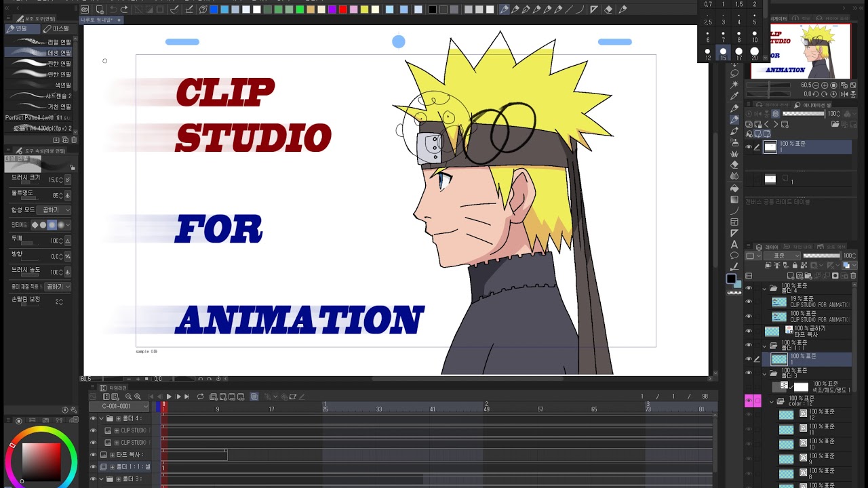868x488 pixels.
Task: Select the Eyedropper tool in tool palette
Action: [x=734, y=96]
